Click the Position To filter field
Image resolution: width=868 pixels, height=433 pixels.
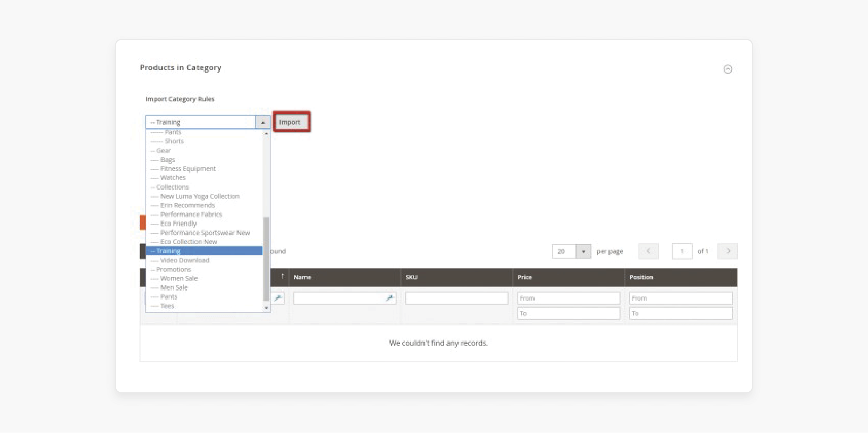pos(681,314)
